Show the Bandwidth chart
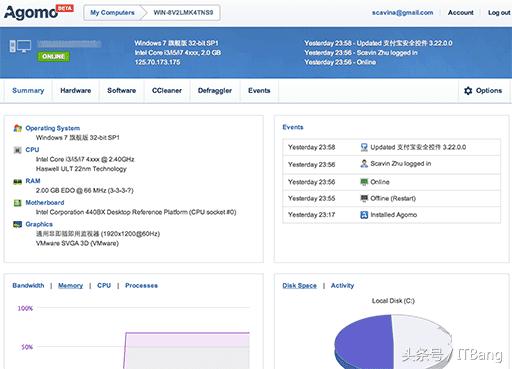This screenshot has width=512, height=369. (x=28, y=286)
